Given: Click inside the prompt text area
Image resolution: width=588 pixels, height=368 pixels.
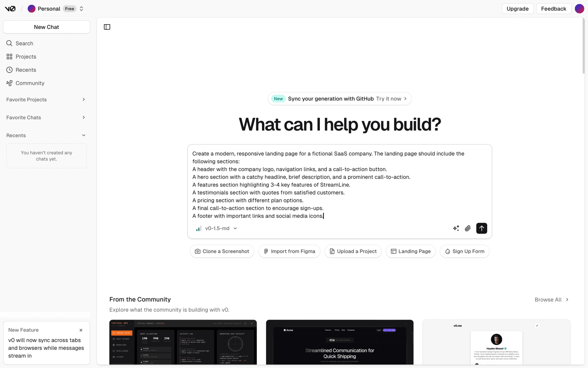Looking at the screenshot, I should tap(339, 185).
